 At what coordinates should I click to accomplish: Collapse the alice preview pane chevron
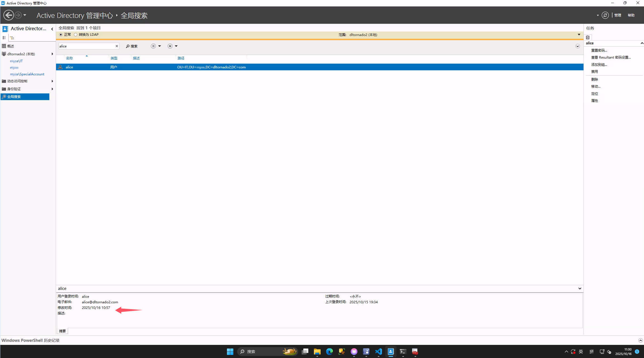580,288
